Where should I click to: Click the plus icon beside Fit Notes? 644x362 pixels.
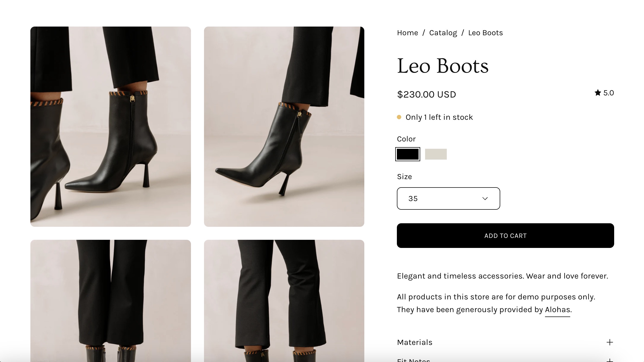[x=610, y=360]
